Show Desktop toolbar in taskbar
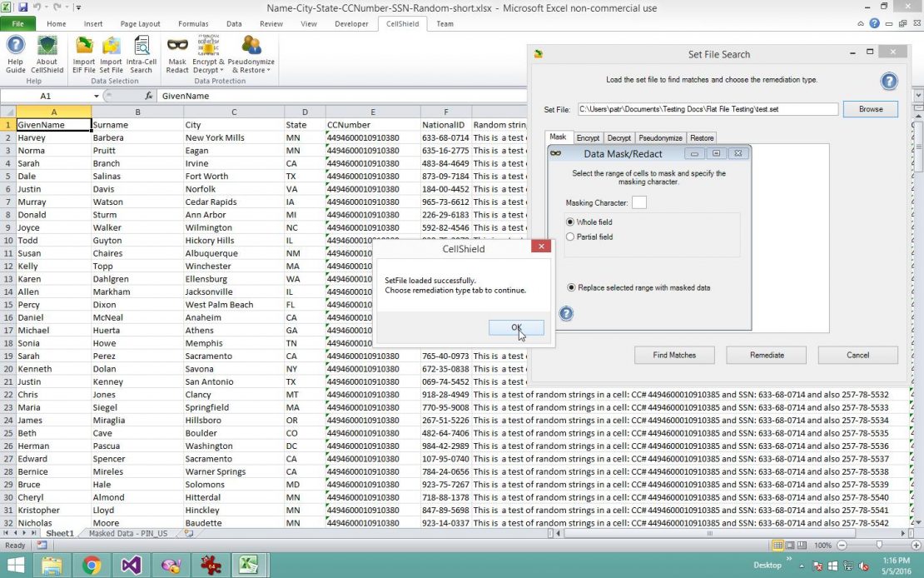Image resolution: width=924 pixels, height=578 pixels. pyautogui.click(x=768, y=565)
